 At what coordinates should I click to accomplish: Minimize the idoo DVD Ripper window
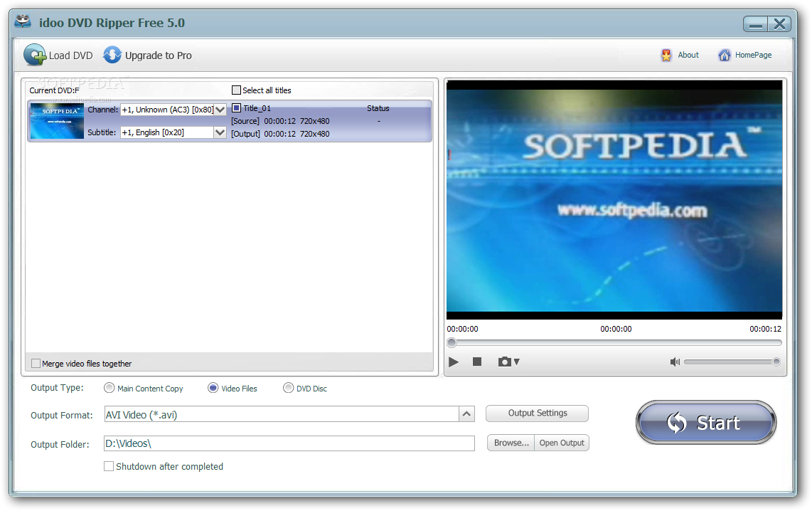pyautogui.click(x=756, y=23)
